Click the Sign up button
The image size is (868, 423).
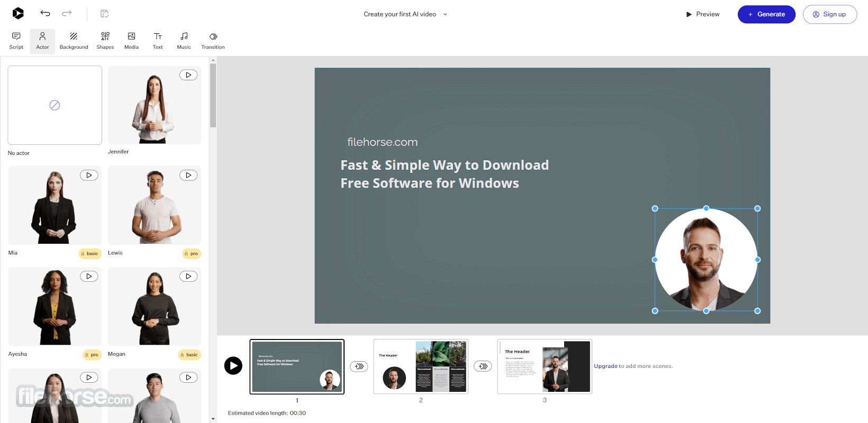tap(829, 14)
